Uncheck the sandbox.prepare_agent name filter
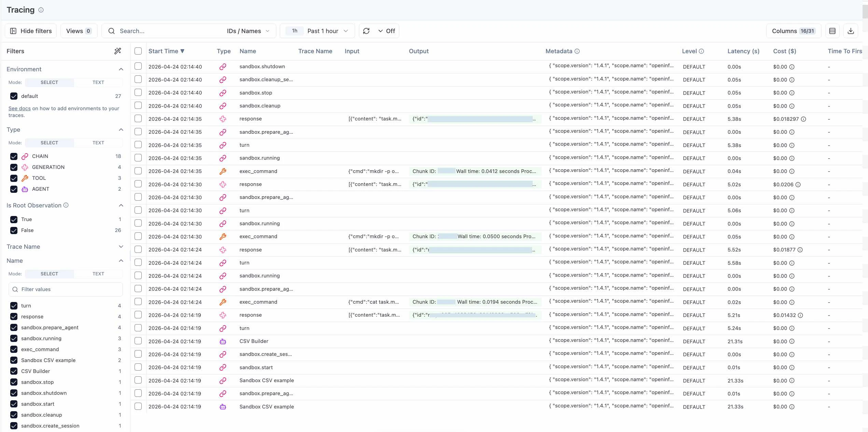 [14, 328]
